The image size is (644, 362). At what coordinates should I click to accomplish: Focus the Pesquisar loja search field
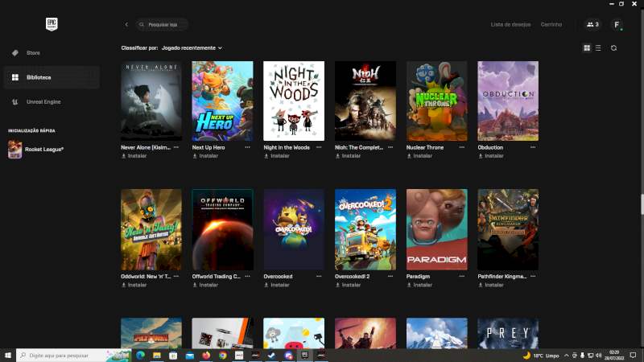coord(163,25)
